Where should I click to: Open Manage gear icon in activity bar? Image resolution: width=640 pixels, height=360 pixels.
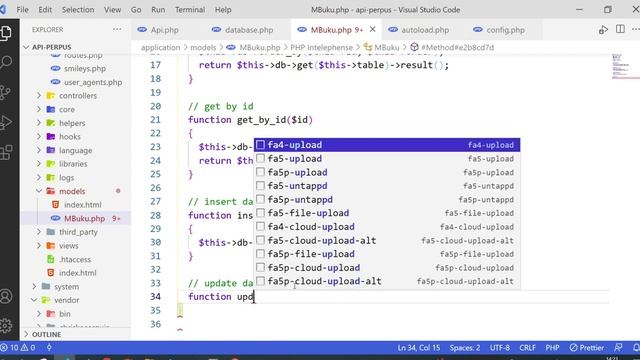(x=6, y=325)
